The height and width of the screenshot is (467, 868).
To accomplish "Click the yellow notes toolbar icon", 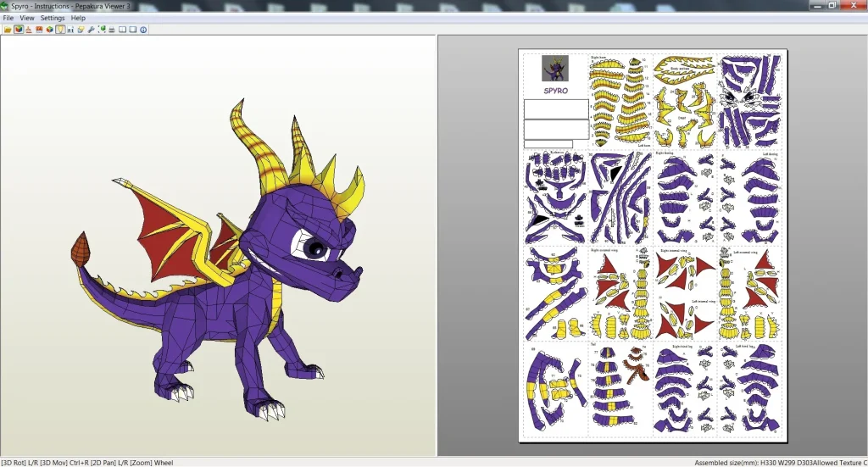I will click(81, 30).
